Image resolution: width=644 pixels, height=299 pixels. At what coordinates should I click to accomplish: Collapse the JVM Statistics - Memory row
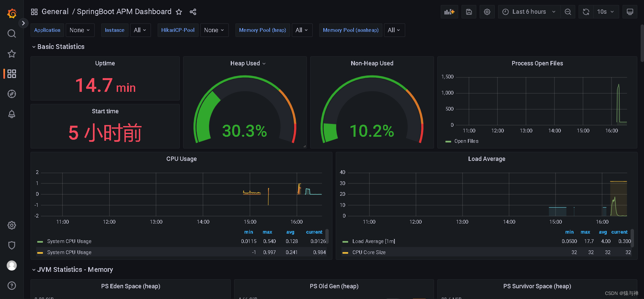(x=72, y=270)
